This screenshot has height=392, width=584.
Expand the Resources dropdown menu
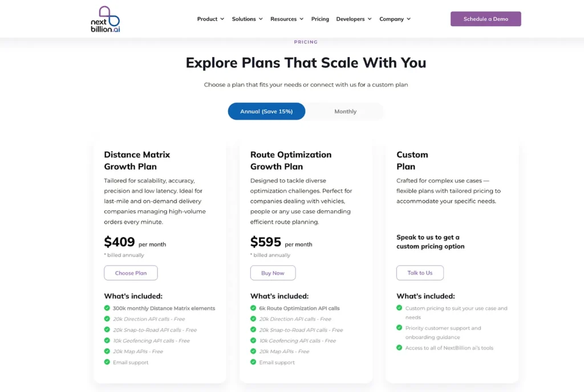click(287, 19)
